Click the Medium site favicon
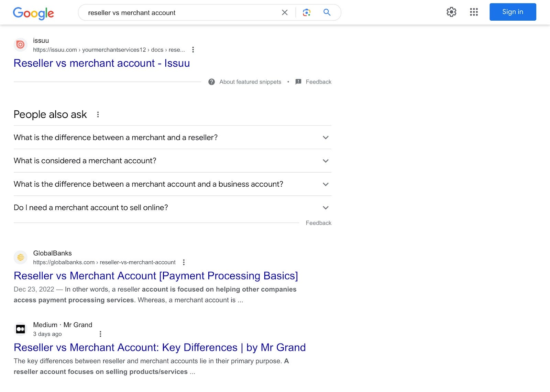Screen dimensions: 550x392 tap(21, 329)
